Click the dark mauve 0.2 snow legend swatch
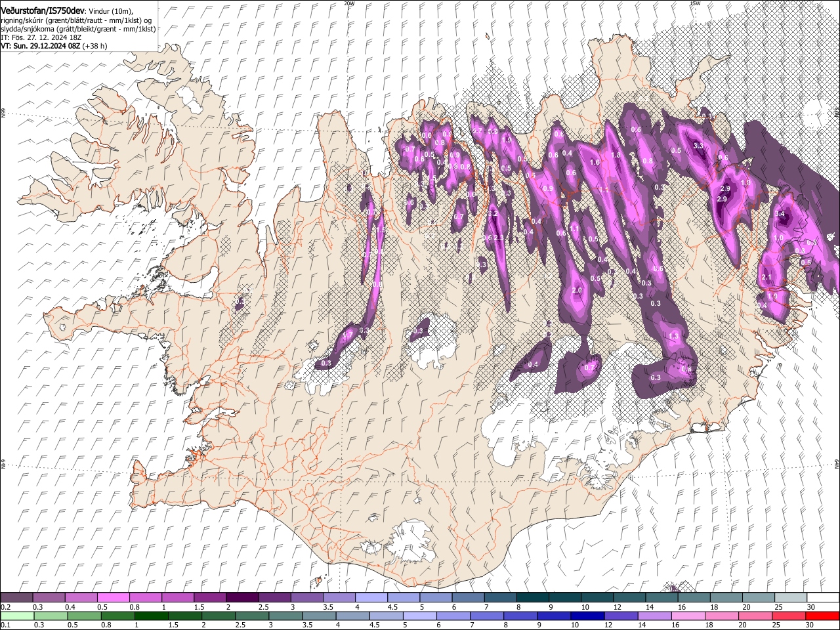Screen dimensions: 840x630 [16, 598]
